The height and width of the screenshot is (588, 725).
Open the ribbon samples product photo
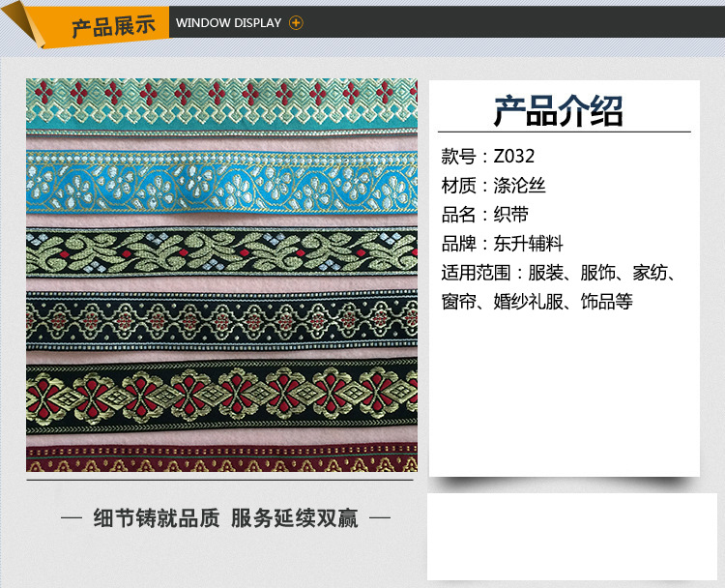point(221,276)
